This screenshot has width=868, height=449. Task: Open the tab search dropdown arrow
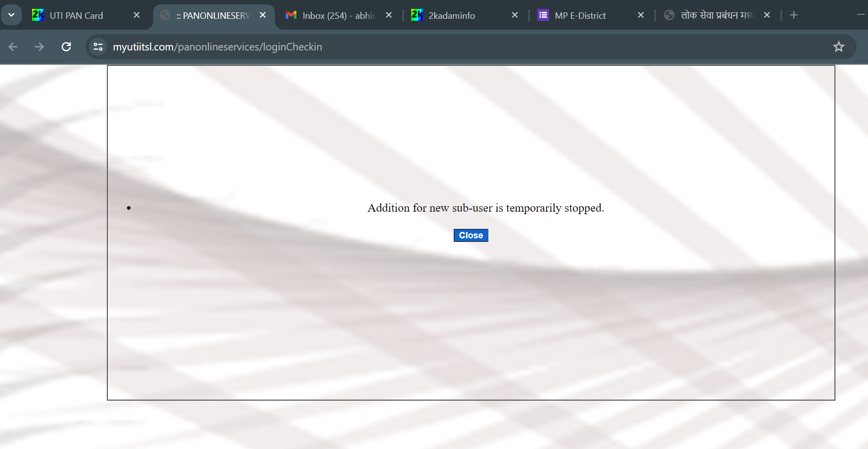pos(11,15)
